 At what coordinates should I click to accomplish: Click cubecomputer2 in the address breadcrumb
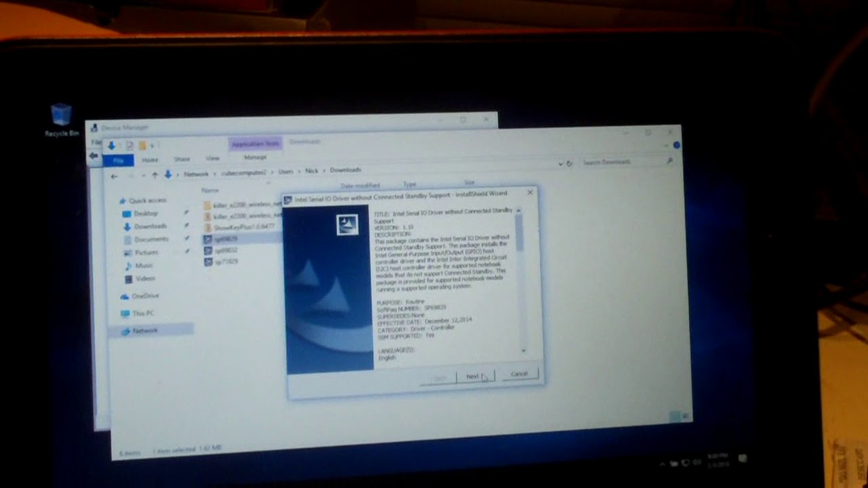coord(245,173)
